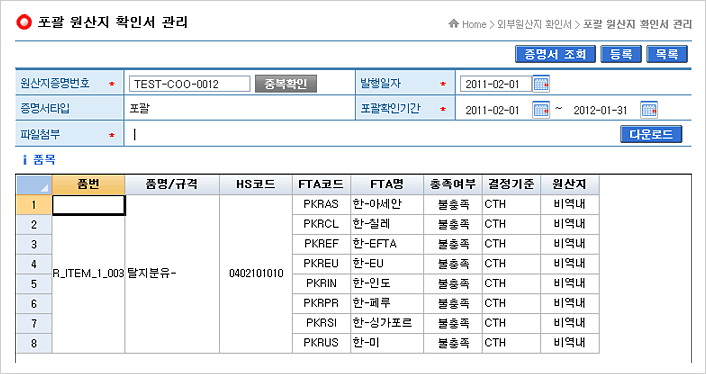This screenshot has height=374, width=706.
Task: Open calendar for 포괄확인기간 start date 2011-02-01
Action: pos(541,110)
